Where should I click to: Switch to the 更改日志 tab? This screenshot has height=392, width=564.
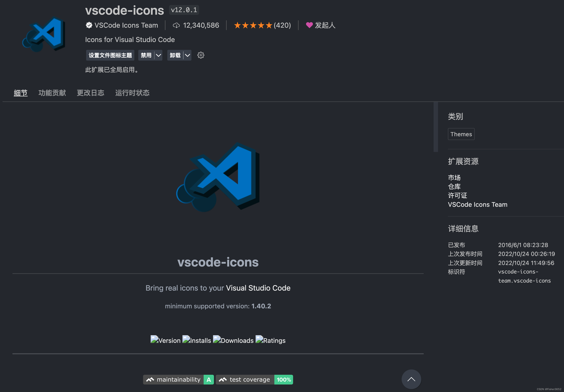click(x=90, y=93)
